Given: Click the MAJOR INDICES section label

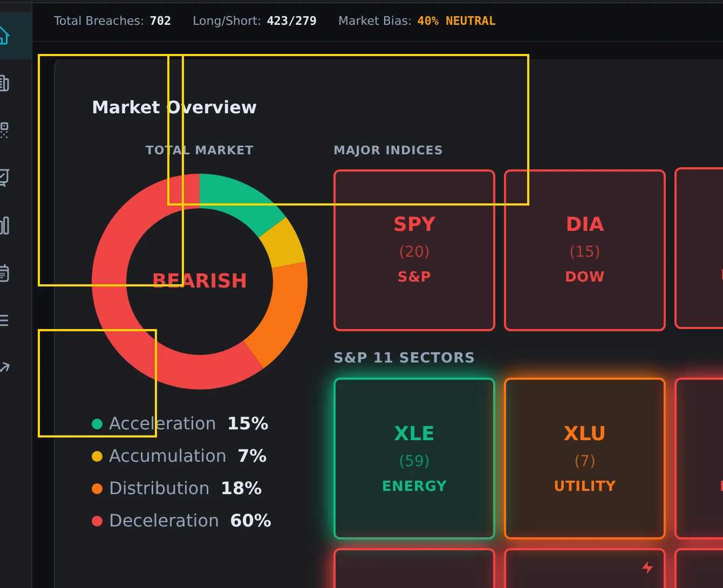Looking at the screenshot, I should [388, 150].
